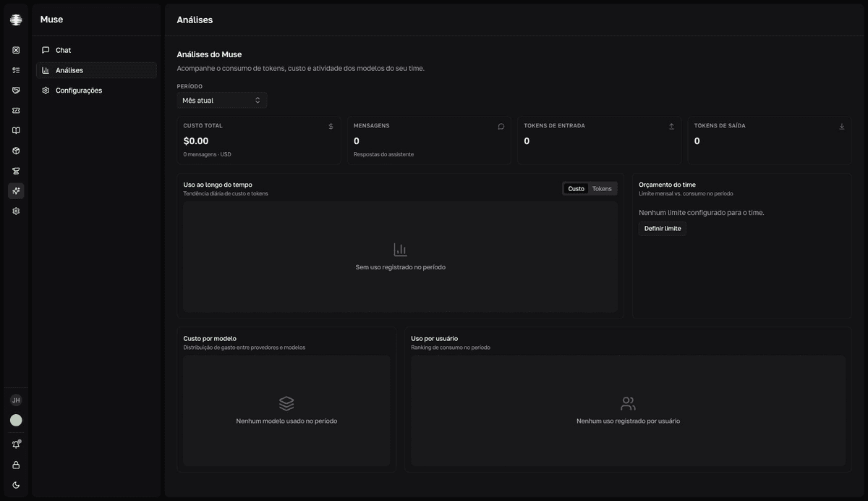The height and width of the screenshot is (501, 868).
Task: Click the PERÍODO field label
Action: [190, 86]
